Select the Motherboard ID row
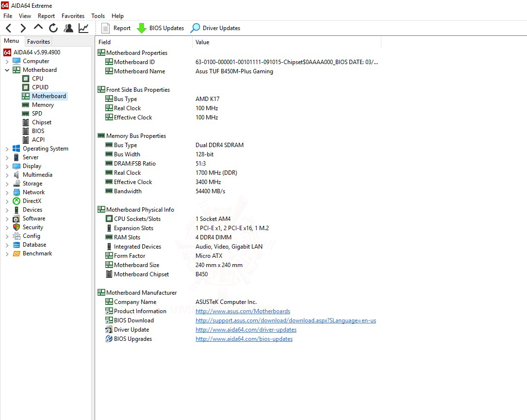 pos(238,62)
